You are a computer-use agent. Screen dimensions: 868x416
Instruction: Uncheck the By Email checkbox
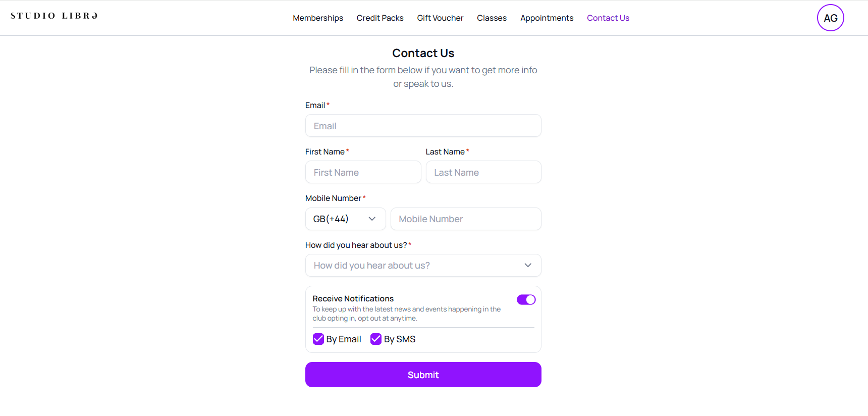click(318, 339)
